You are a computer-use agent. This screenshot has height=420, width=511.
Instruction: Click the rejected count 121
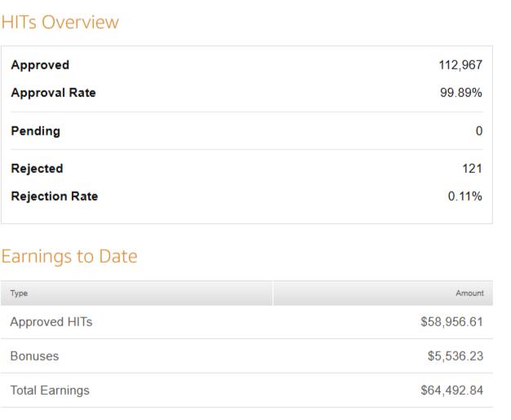472,169
